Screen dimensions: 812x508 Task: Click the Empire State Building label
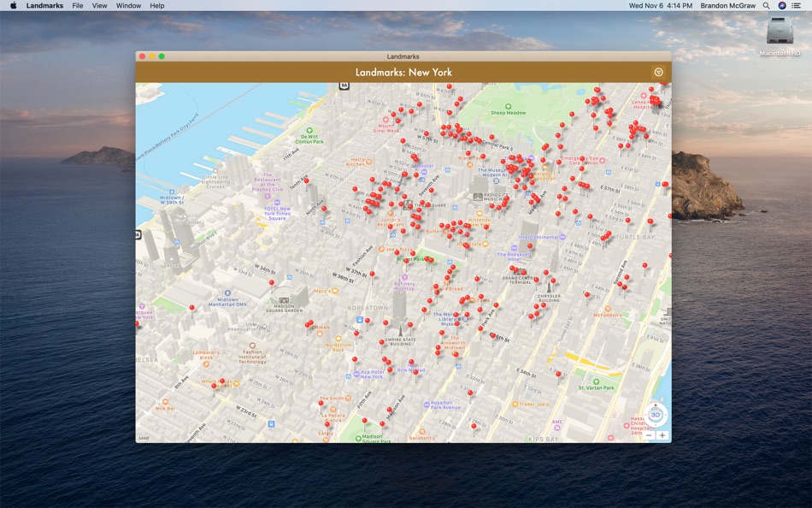point(400,342)
